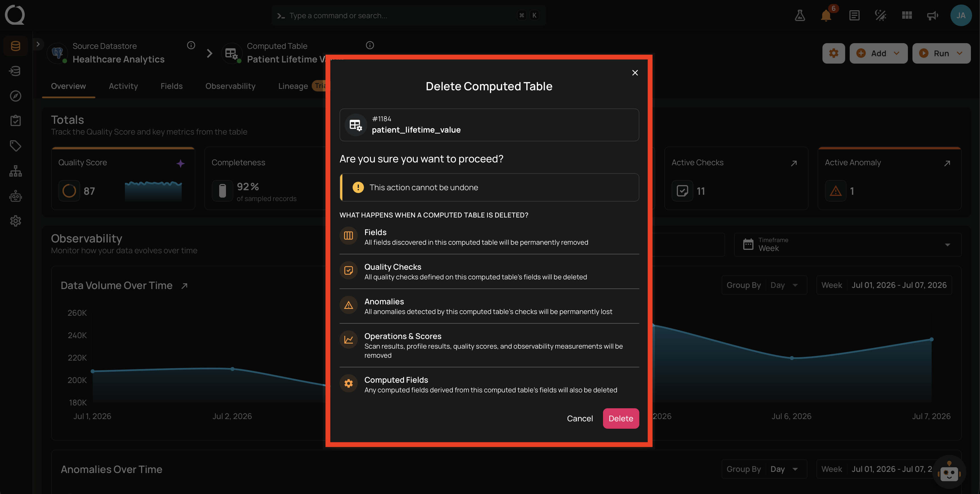Expand the sidebar chevron toggle
This screenshot has width=980, height=494.
point(38,44)
